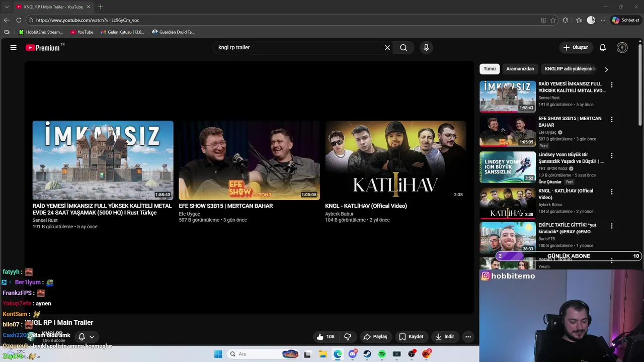
Task: Open the Sensei Rust channel under the end-screen video
Action: [45, 220]
